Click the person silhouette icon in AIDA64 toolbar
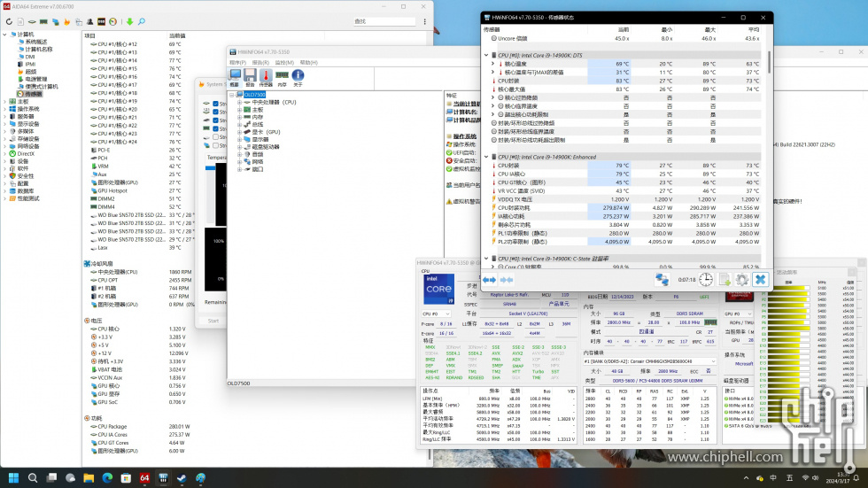This screenshot has height=488, width=868. [x=89, y=21]
